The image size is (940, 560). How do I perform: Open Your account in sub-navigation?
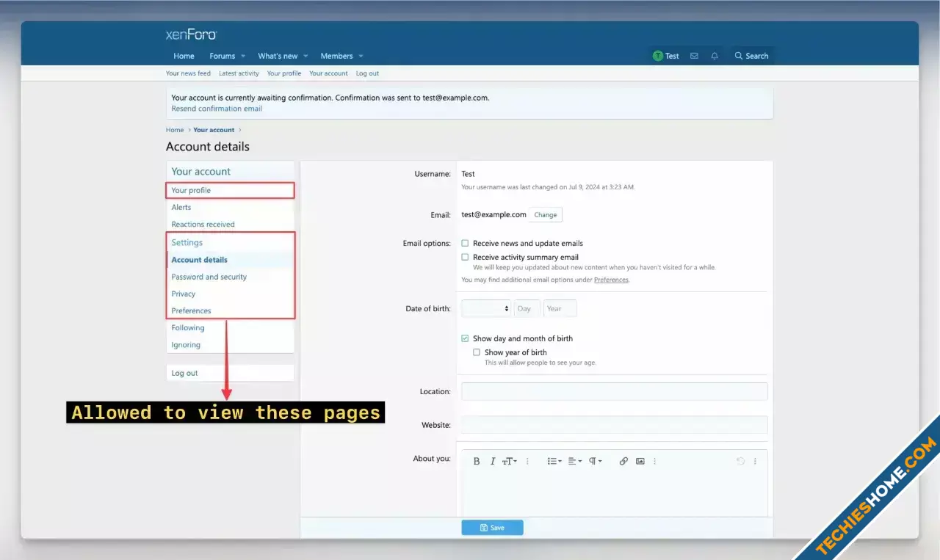pyautogui.click(x=328, y=73)
